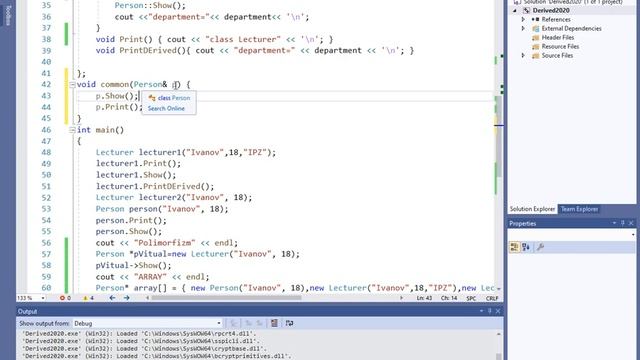The width and height of the screenshot is (640, 360).
Task: Toggle Alphabetical sort in Properties
Action: 526,247
